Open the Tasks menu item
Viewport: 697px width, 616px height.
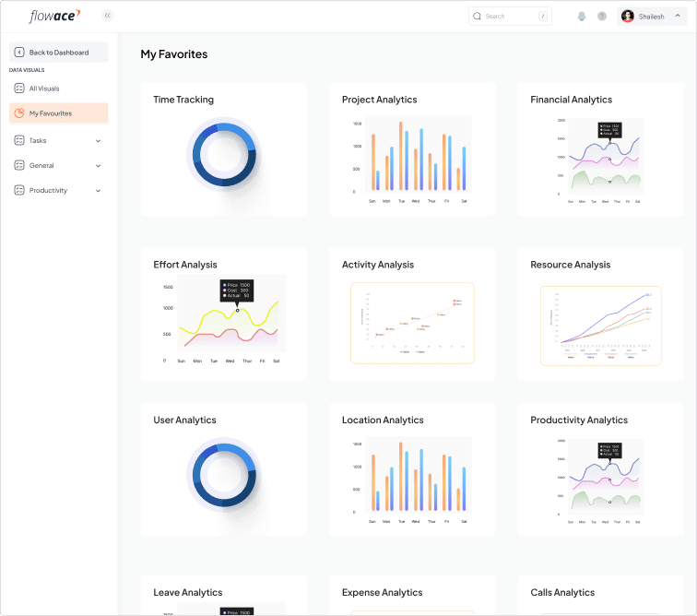pos(59,140)
